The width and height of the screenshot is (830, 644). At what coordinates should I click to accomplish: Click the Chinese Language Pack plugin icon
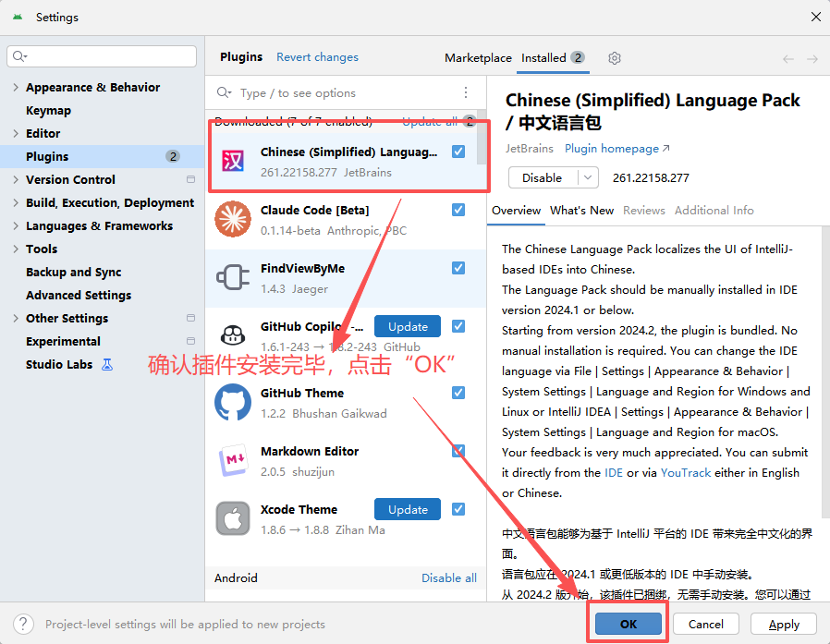click(233, 161)
